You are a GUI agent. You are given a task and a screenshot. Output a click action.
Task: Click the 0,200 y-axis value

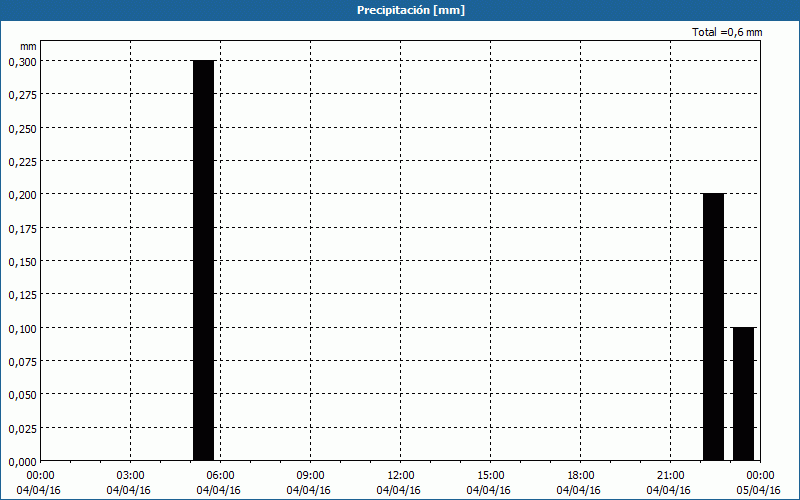[22, 195]
